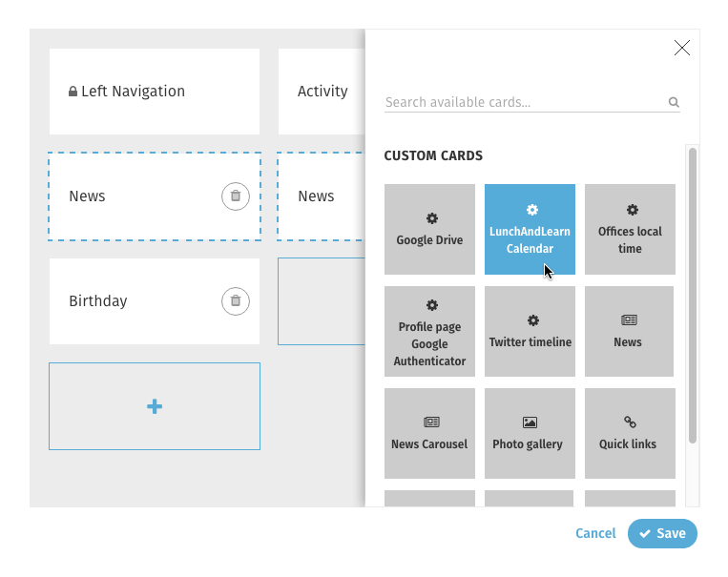Pick the Photo gallery card

click(530, 434)
